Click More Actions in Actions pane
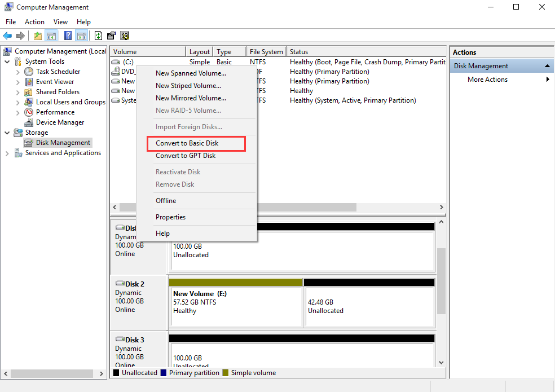 click(x=487, y=80)
